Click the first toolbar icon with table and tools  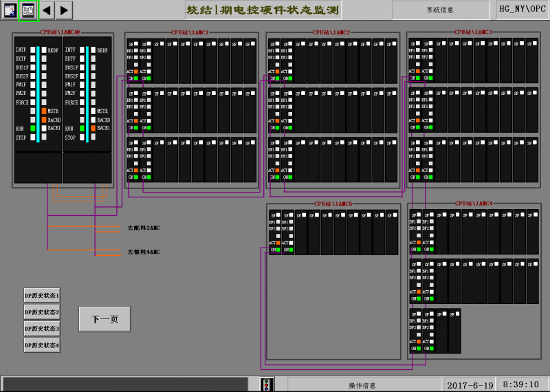coord(9,10)
